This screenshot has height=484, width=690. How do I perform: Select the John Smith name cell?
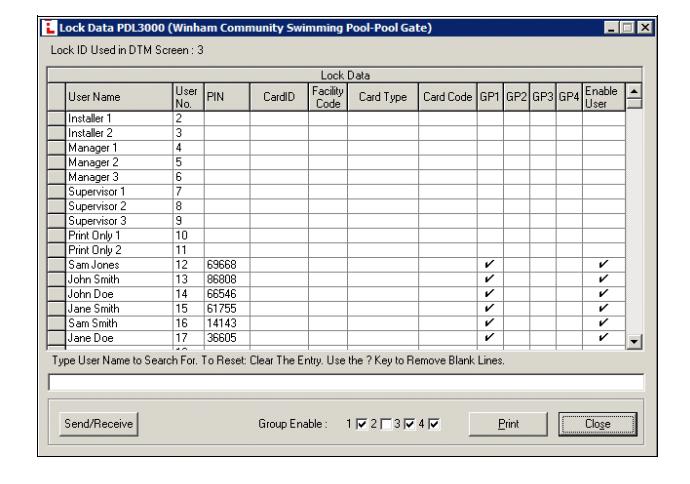(119, 279)
